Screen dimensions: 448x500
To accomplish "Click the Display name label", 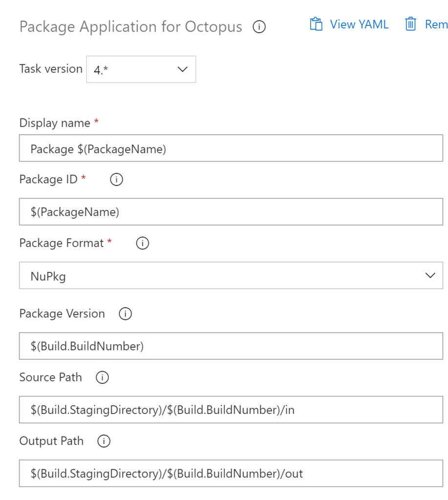I will tap(55, 123).
